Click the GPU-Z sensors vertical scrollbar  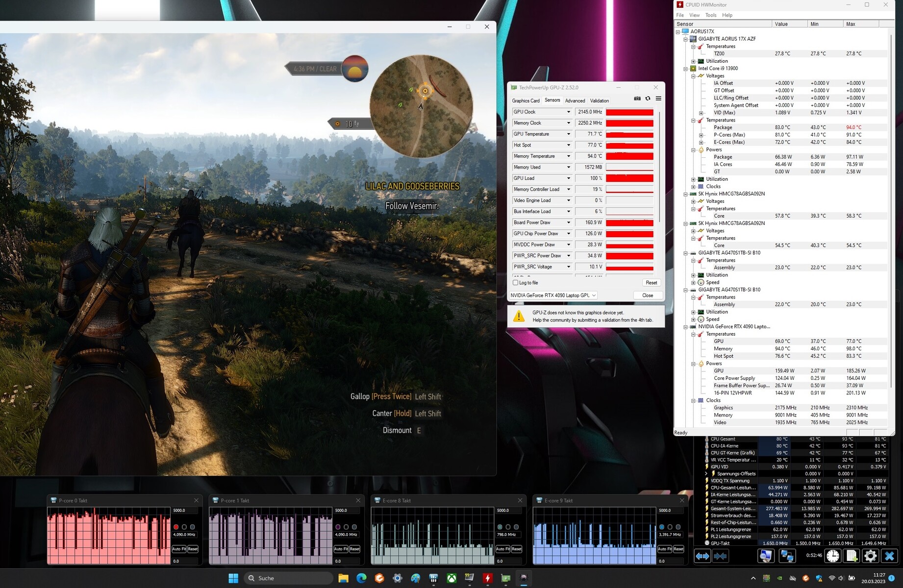660,167
